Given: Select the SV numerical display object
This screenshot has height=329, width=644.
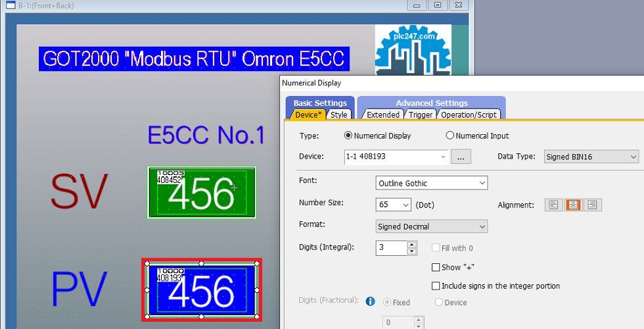Looking at the screenshot, I should [x=202, y=192].
